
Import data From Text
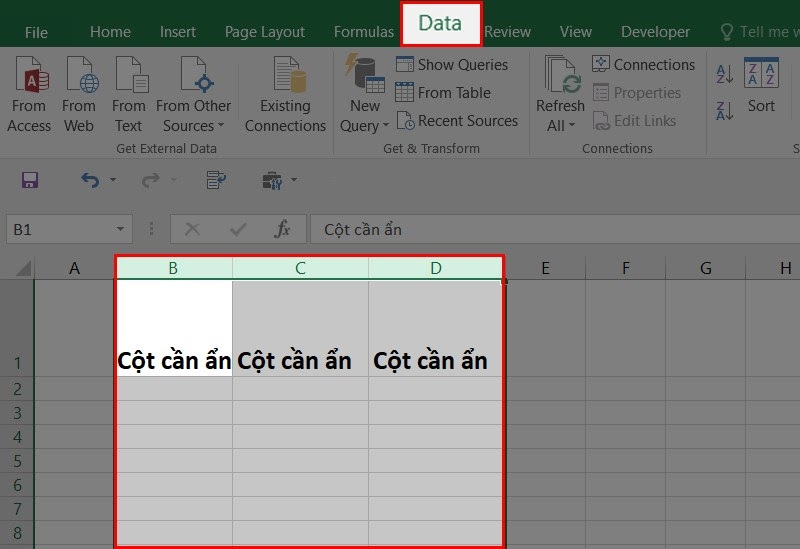click(129, 94)
